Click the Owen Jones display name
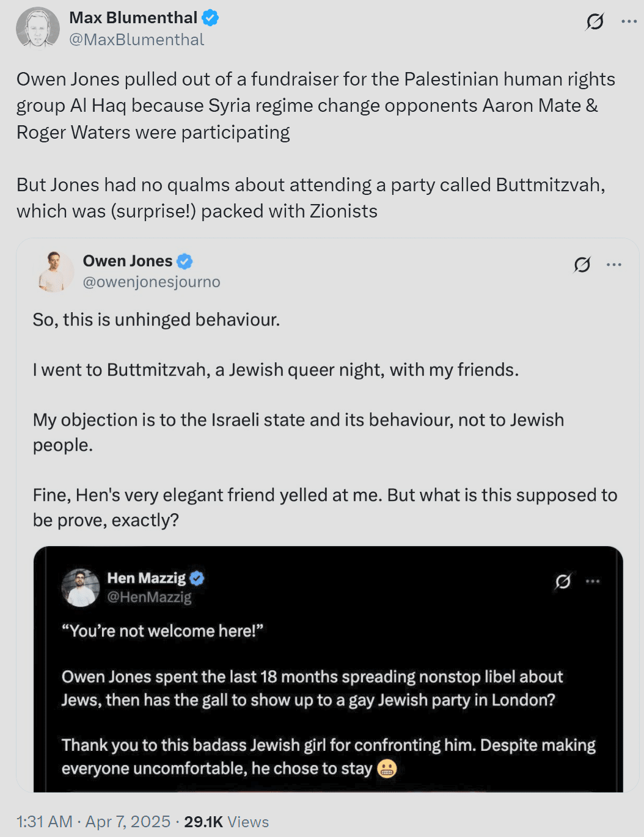The width and height of the screenshot is (644, 837). pos(128,261)
